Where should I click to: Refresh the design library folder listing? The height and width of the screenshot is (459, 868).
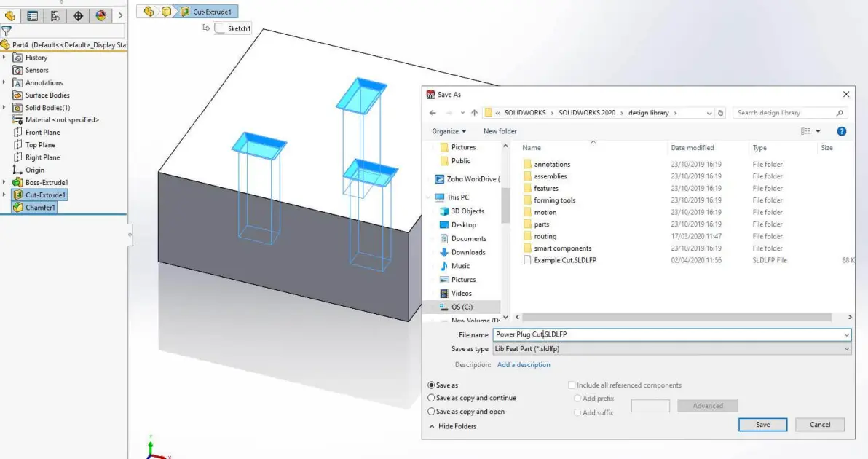720,113
